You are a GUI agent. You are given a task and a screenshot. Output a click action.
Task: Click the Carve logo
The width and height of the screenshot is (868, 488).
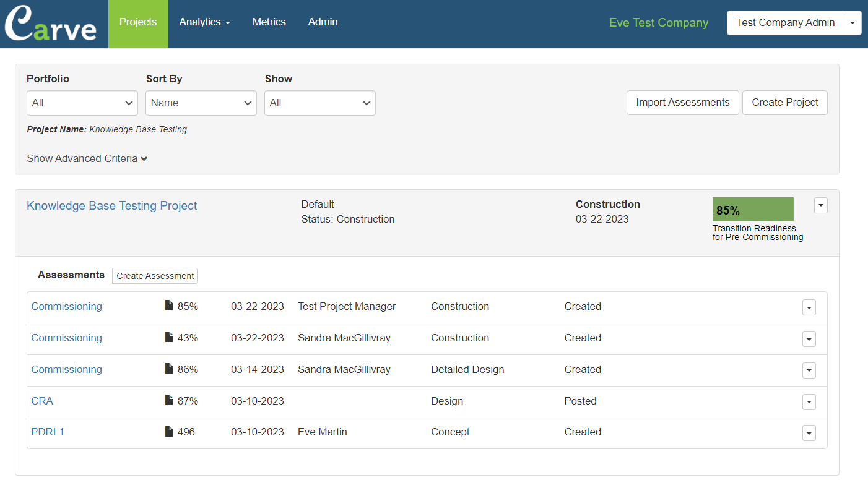[x=51, y=24]
